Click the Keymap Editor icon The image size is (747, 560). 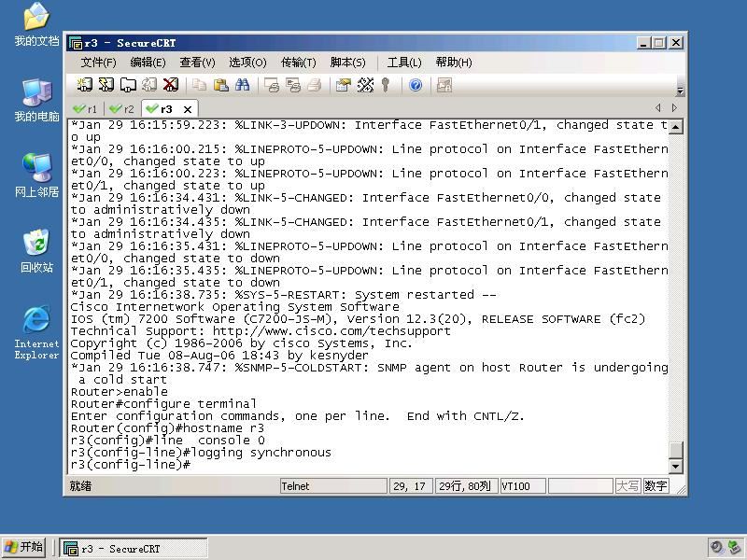(x=365, y=85)
